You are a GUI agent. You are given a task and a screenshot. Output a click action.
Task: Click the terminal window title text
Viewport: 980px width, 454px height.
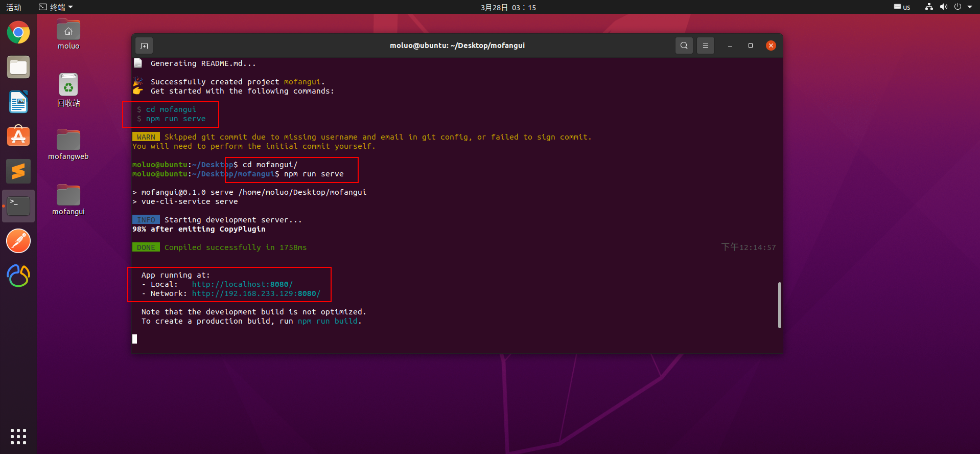pyautogui.click(x=457, y=46)
